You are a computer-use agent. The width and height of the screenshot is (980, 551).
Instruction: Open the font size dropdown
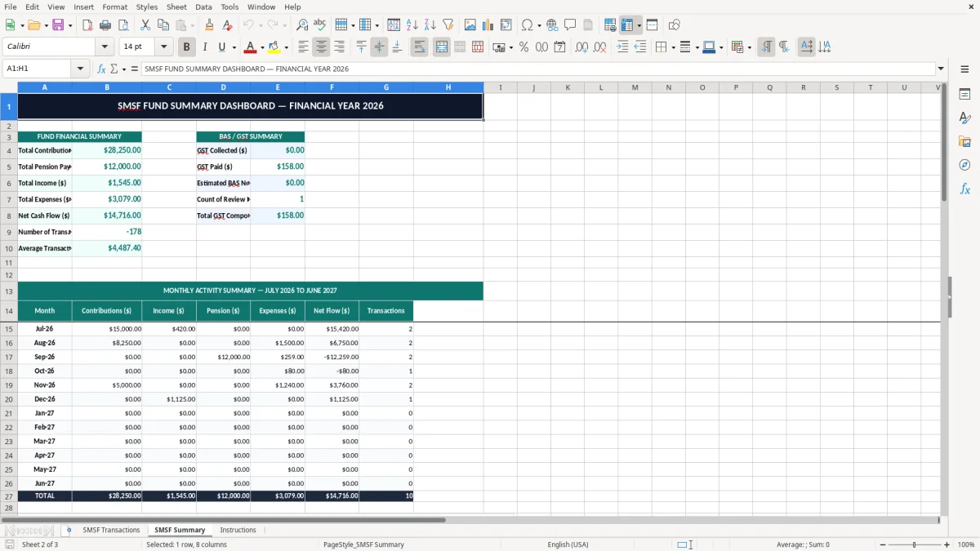(164, 47)
